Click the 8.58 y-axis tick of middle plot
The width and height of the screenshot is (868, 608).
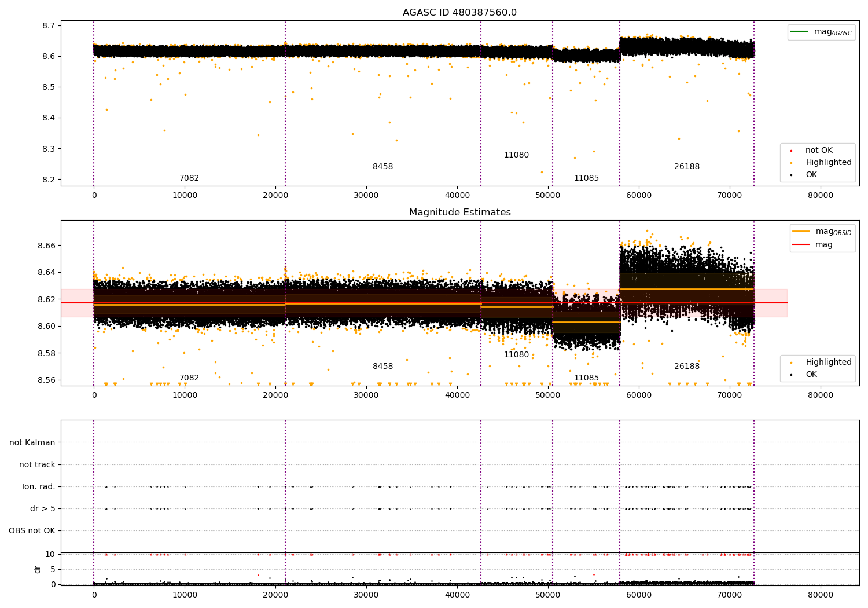click(46, 353)
